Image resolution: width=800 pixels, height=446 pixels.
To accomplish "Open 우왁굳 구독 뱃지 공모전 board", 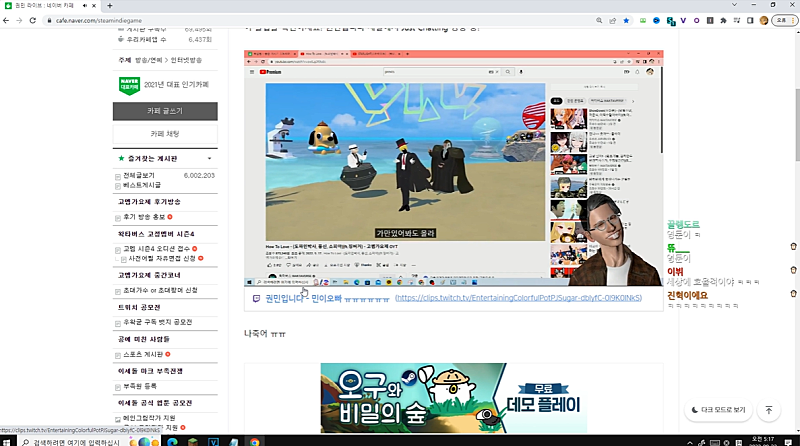I will pos(158,322).
